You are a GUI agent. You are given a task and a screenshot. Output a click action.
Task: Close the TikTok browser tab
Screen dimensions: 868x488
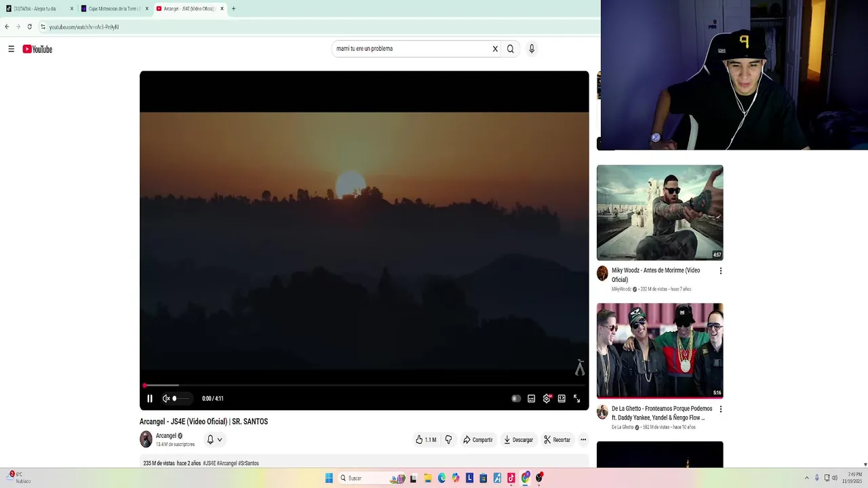pos(71,9)
